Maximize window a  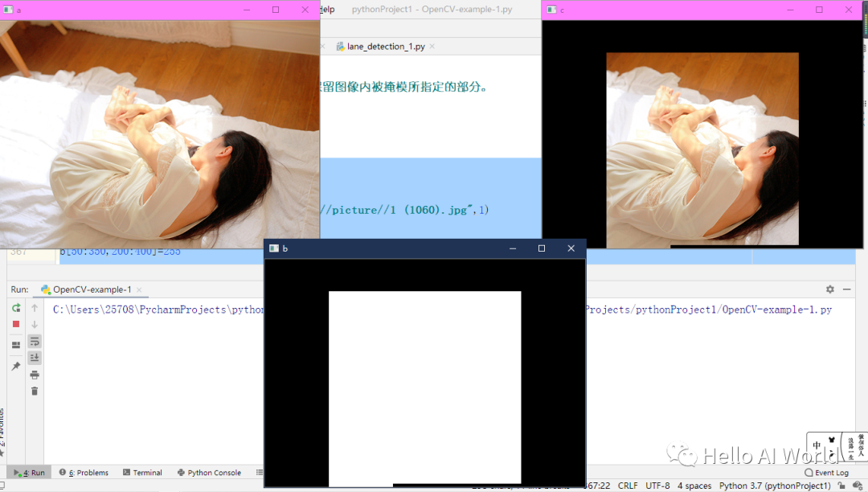[x=276, y=10]
